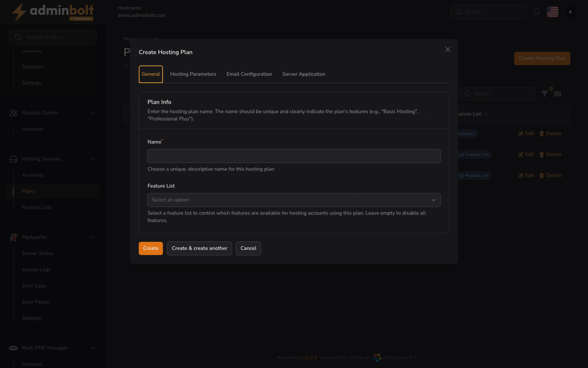Open Error Pages in the sidebar

coord(35,302)
